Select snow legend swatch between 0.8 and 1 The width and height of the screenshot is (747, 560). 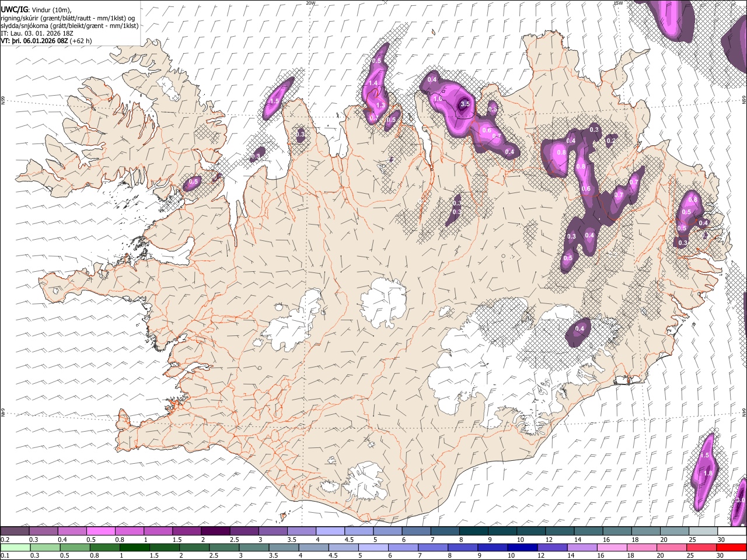129,531
